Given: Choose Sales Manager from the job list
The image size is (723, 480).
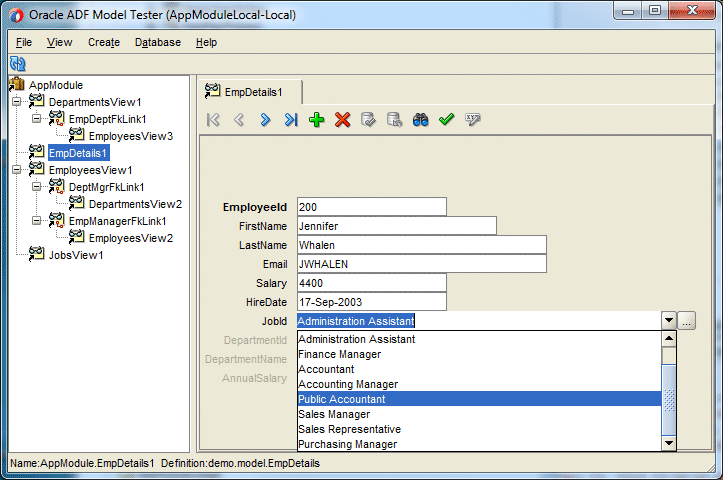Looking at the screenshot, I should pos(480,414).
